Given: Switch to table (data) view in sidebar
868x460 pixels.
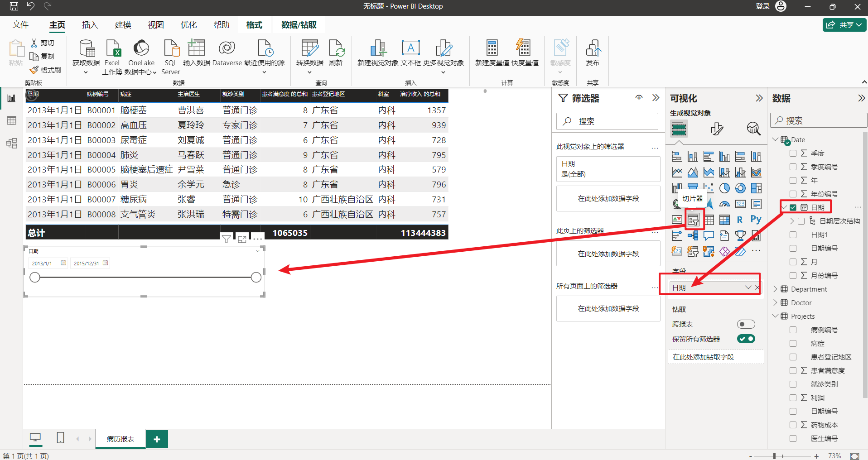Looking at the screenshot, I should pos(11,120).
